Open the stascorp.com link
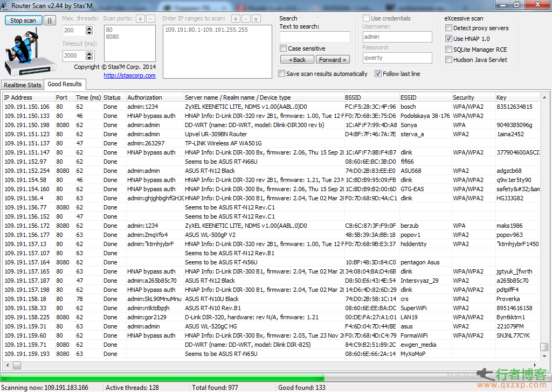This screenshot has height=392, width=552. click(129, 75)
